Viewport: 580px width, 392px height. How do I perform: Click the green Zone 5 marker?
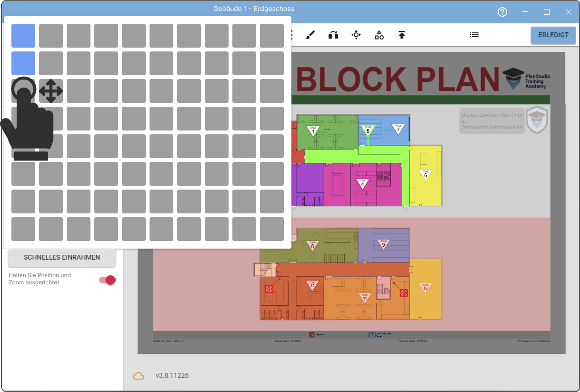(x=368, y=130)
